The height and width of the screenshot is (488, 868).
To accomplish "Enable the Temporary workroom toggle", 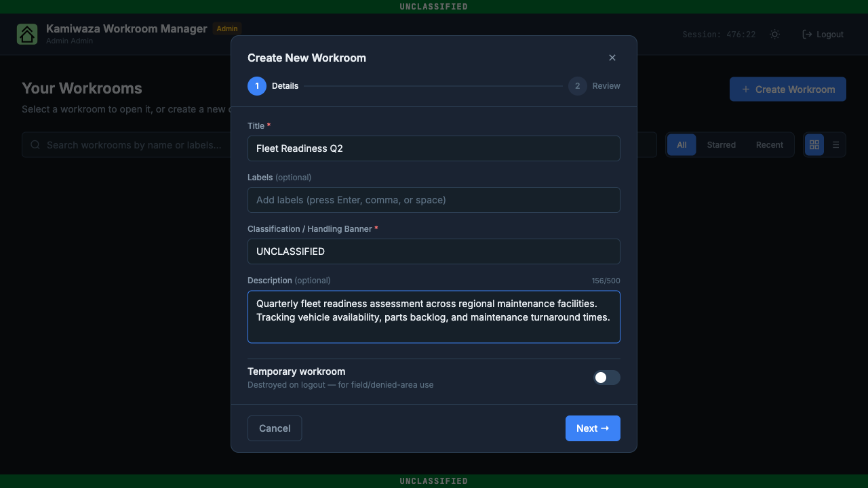I will pos(607,378).
